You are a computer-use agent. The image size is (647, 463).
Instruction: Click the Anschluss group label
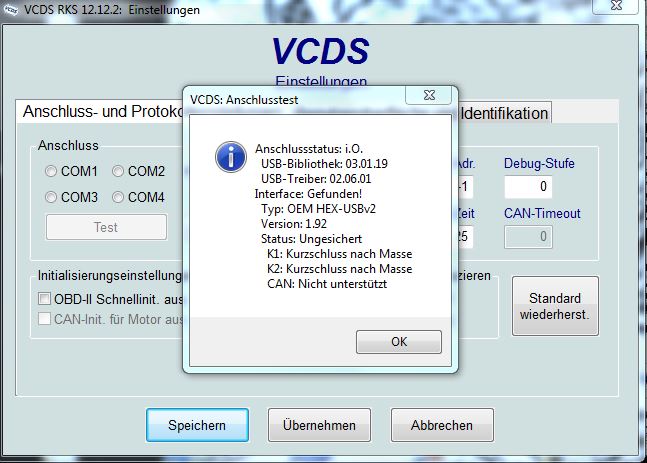(x=68, y=145)
